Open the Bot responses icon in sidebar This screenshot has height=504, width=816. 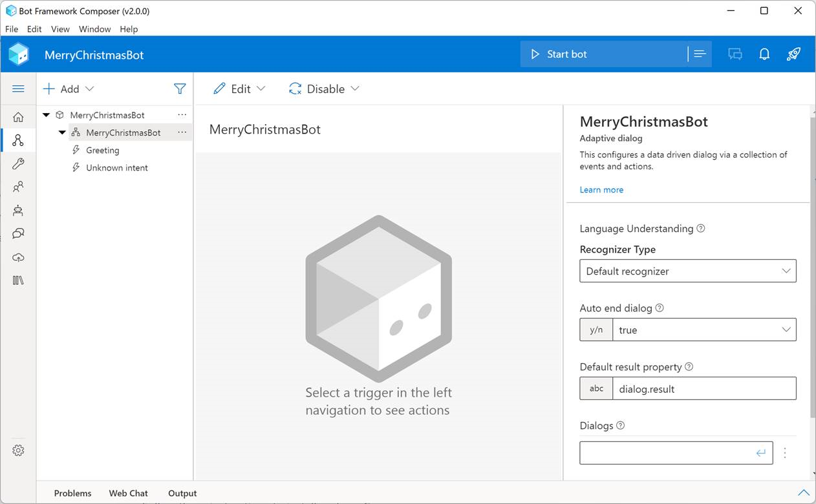coord(18,211)
